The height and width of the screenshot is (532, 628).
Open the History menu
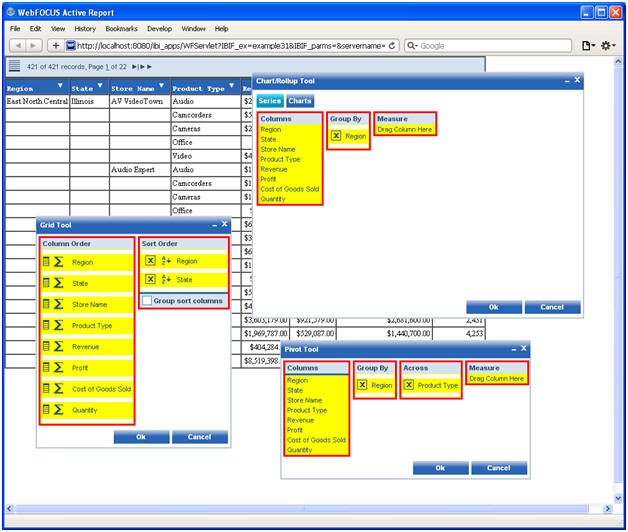pos(85,28)
